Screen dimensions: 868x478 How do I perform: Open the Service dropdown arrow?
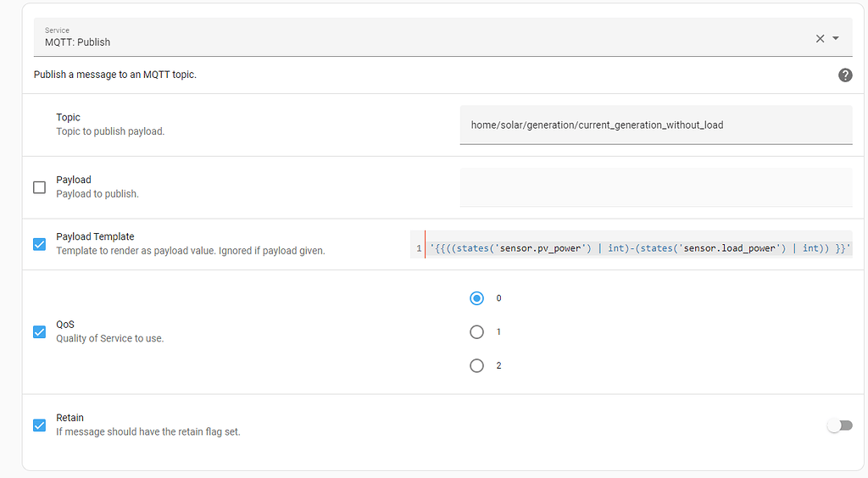coord(836,38)
